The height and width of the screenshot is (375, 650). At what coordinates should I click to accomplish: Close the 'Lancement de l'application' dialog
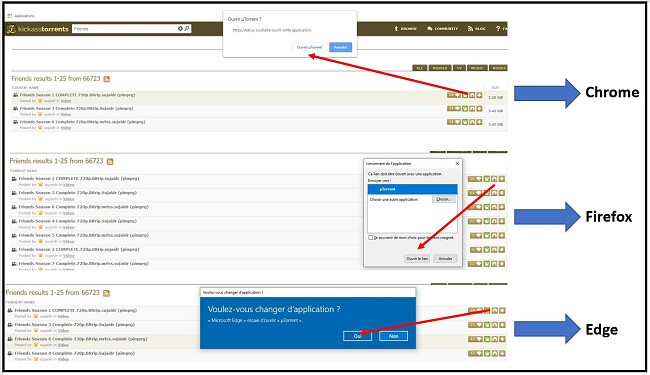click(x=457, y=163)
